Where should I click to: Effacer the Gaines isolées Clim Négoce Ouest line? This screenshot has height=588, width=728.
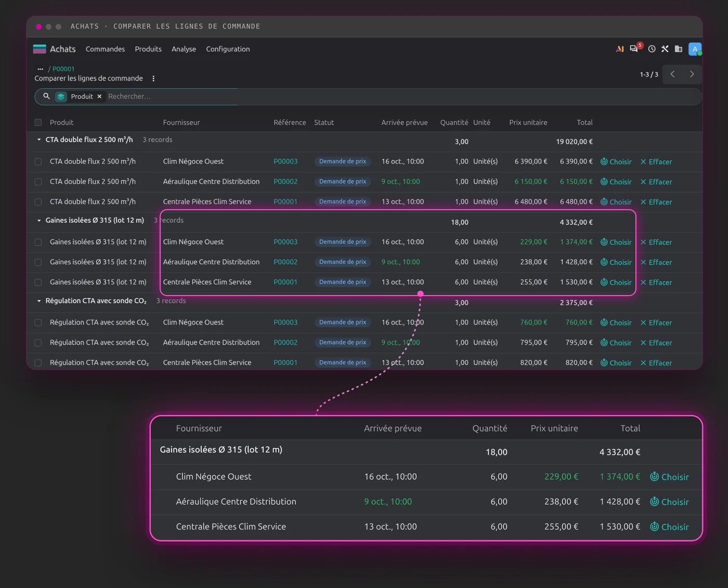coord(656,242)
